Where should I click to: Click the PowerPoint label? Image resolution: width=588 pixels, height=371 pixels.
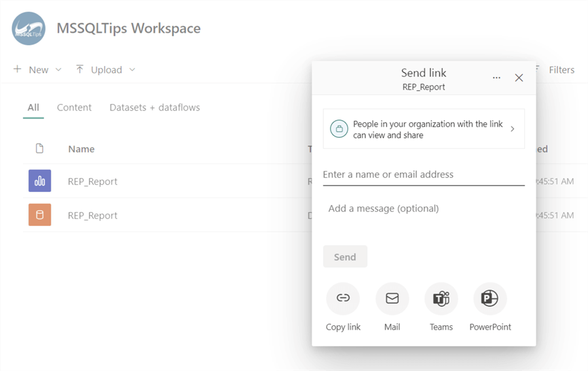click(490, 327)
